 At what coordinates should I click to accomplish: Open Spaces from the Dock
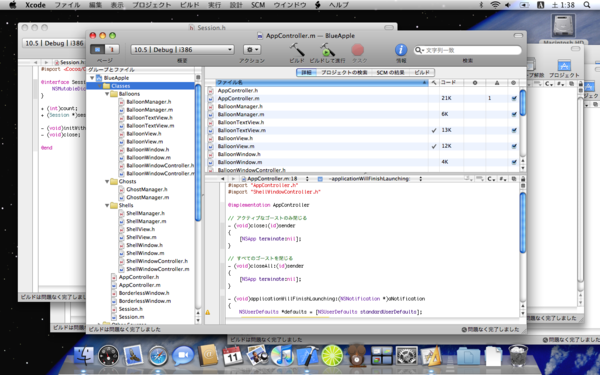(x=382, y=355)
